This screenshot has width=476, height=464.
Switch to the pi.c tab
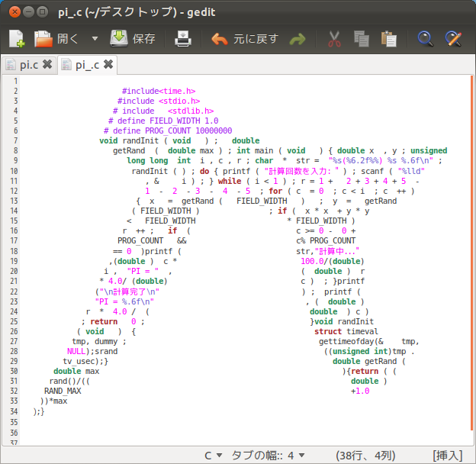click(x=29, y=65)
